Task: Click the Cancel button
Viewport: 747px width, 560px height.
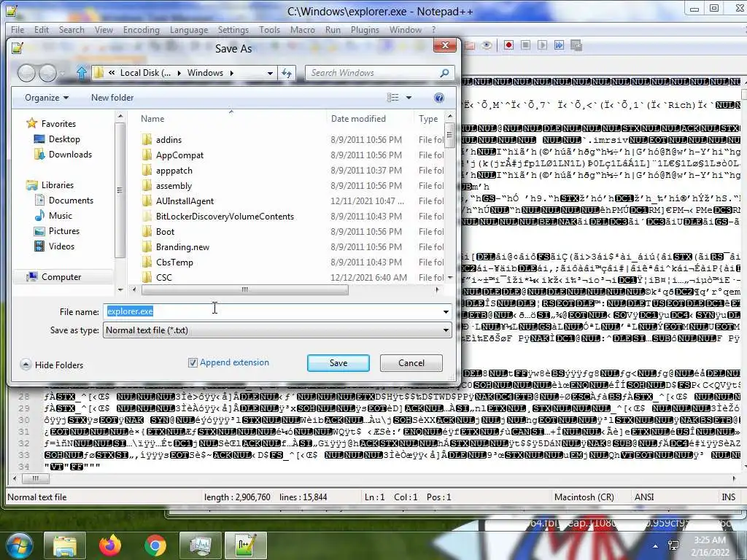Action: point(411,363)
